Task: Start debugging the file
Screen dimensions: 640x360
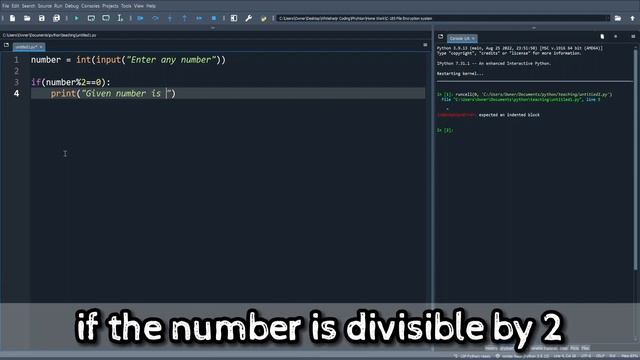Action: [x=140, y=18]
